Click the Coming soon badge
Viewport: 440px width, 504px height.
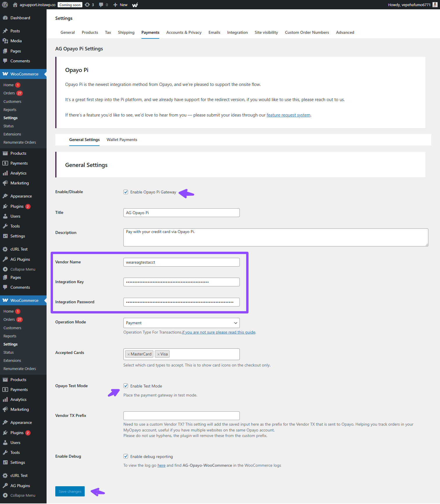tap(70, 5)
